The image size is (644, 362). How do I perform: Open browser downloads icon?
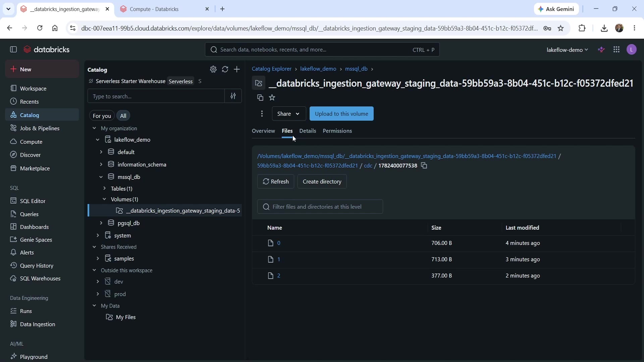point(604,28)
